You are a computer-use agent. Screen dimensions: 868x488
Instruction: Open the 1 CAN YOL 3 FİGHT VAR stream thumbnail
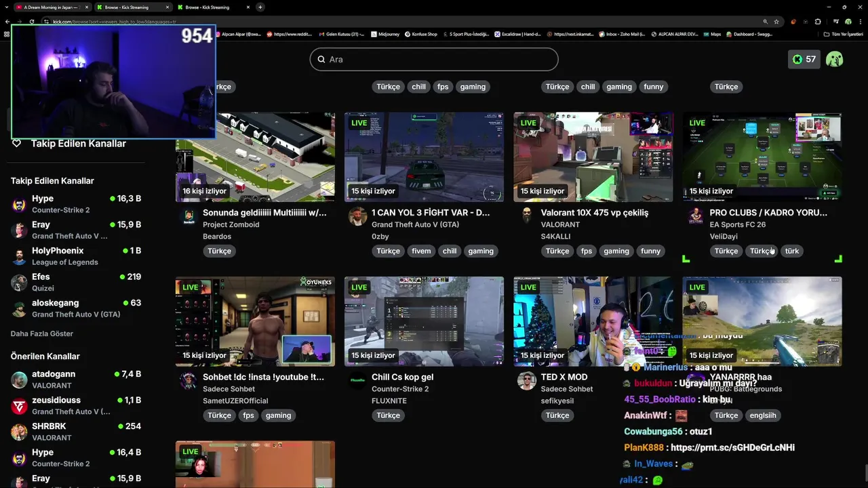424,157
